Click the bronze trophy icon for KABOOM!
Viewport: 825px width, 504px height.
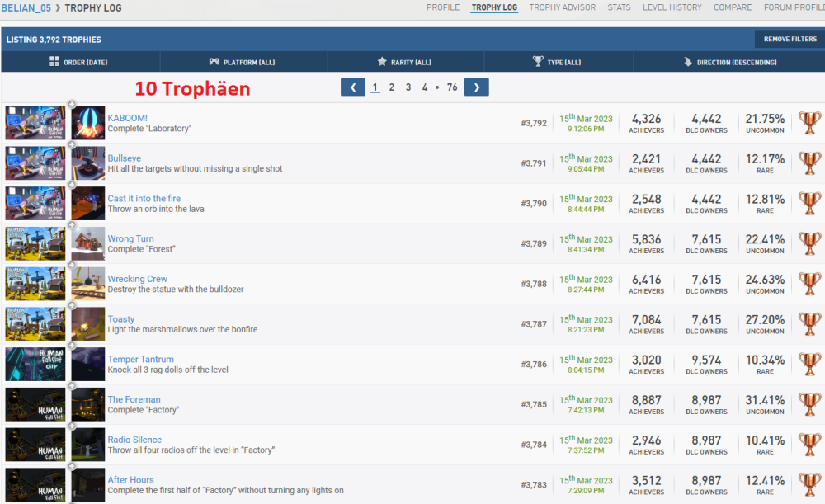pyautogui.click(x=810, y=123)
